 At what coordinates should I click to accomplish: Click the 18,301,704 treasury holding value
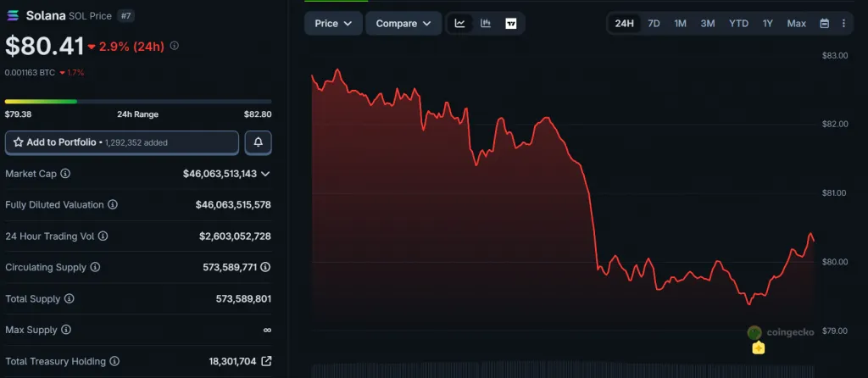[232, 361]
